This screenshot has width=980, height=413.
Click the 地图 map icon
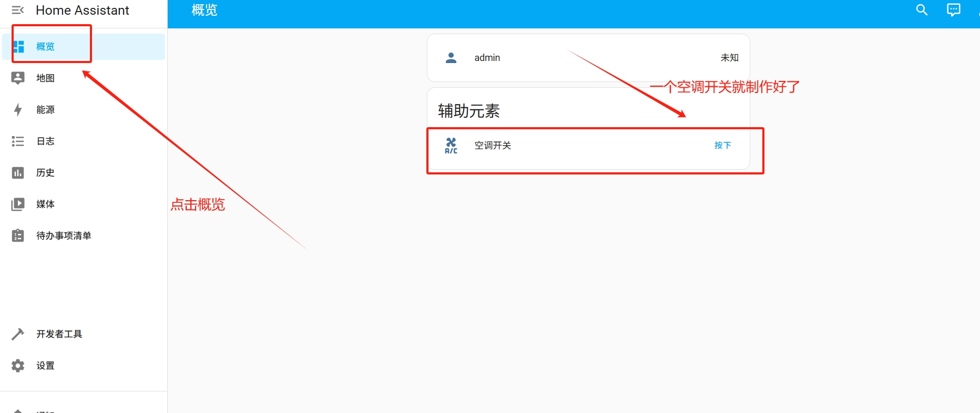[18, 78]
